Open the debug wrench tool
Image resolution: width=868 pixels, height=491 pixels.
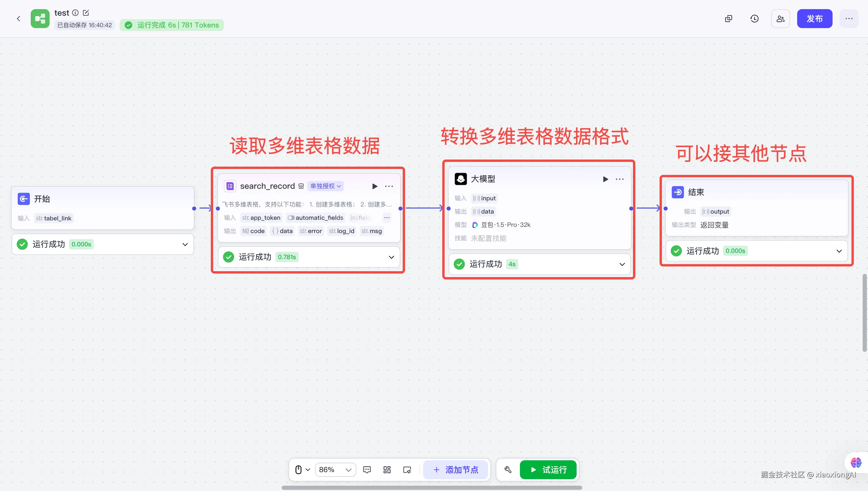508,470
